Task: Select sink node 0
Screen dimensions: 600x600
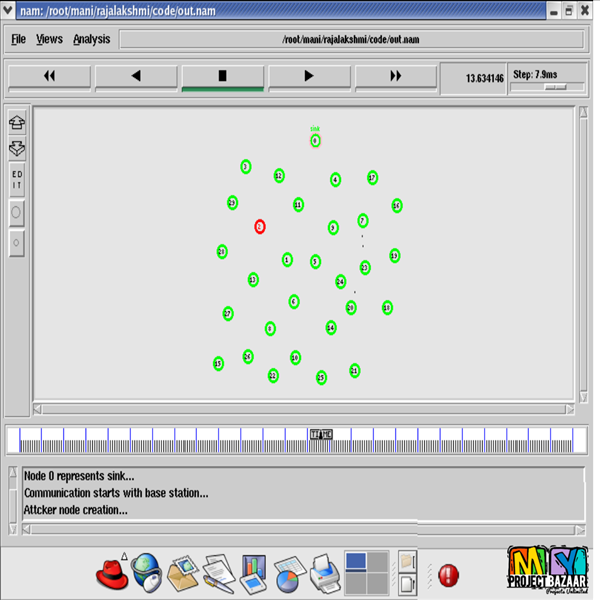Action: click(315, 141)
